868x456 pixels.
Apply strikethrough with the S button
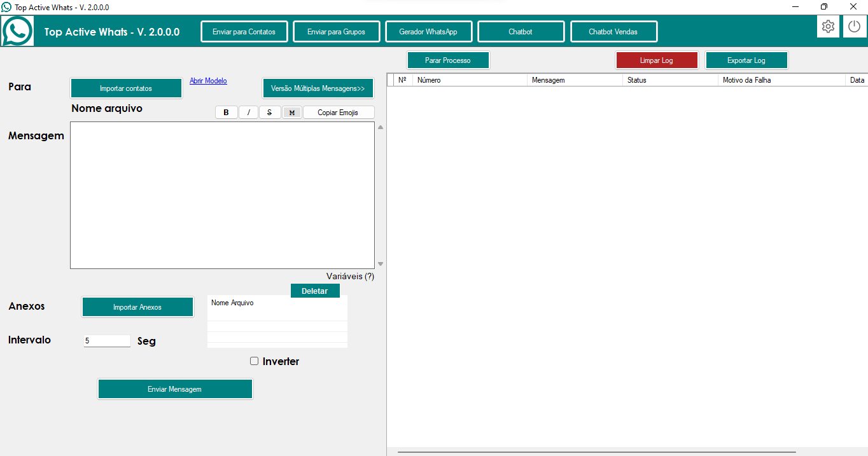[x=270, y=113]
